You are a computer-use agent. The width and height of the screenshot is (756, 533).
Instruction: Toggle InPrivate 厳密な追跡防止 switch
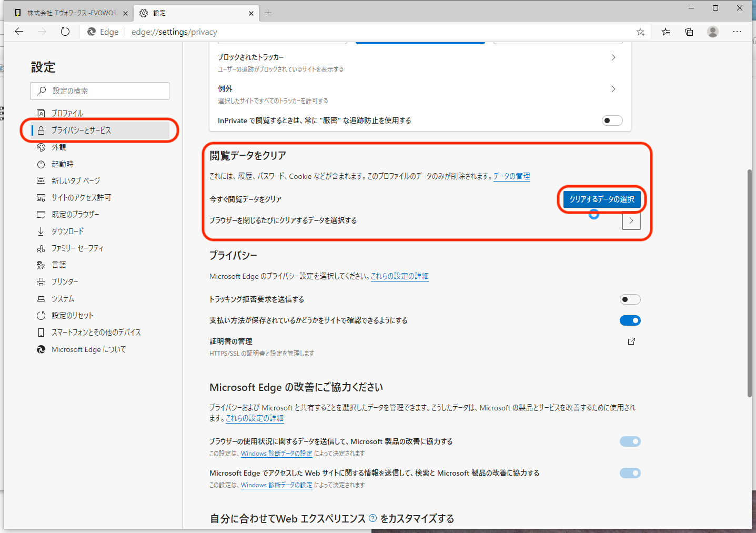click(612, 120)
